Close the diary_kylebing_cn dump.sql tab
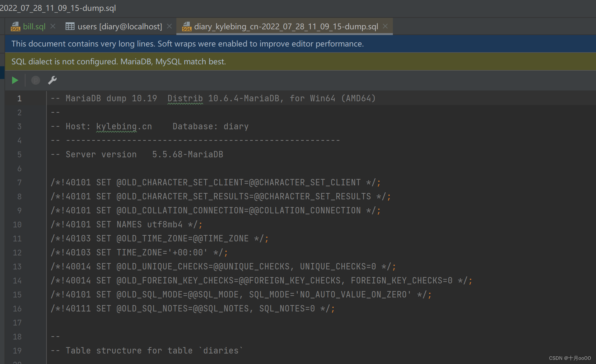Screen dimensions: 596x364 385,26
